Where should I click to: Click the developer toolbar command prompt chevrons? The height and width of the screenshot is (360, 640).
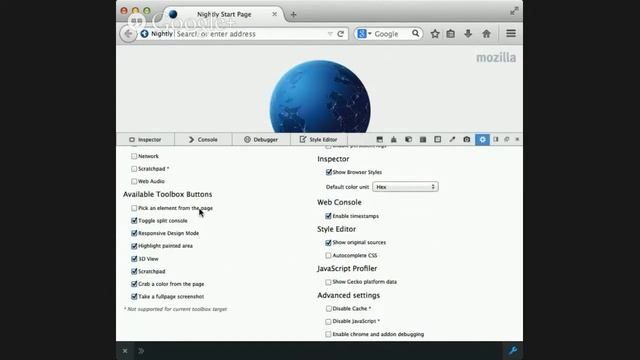[x=141, y=351]
